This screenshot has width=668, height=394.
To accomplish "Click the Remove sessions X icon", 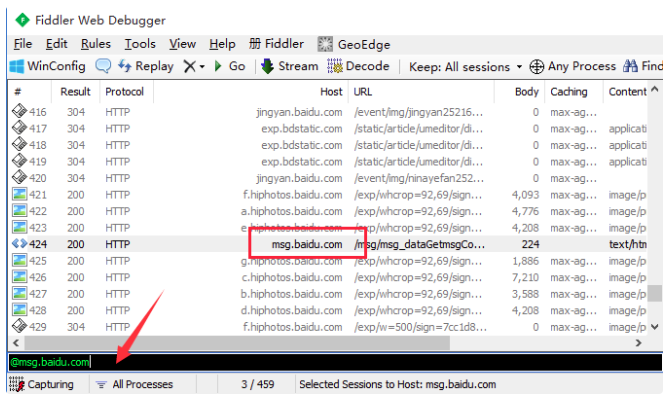I will (x=189, y=66).
